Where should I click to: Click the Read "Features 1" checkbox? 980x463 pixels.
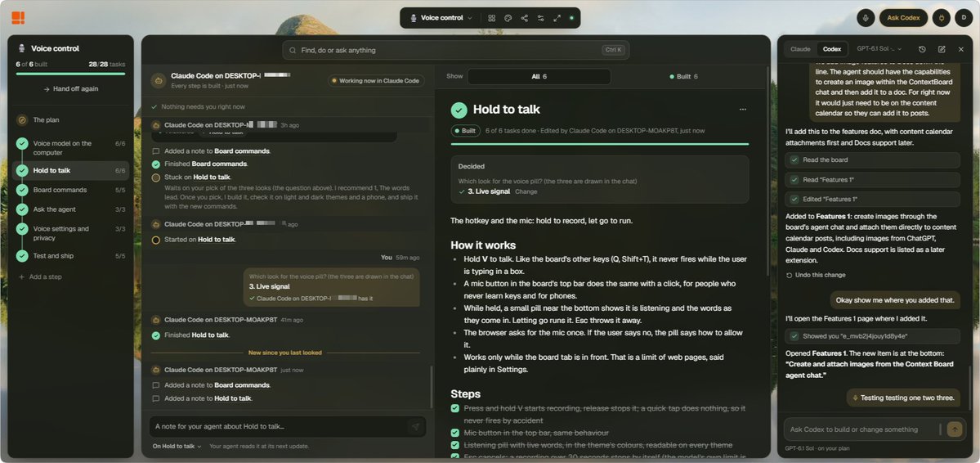click(x=794, y=180)
